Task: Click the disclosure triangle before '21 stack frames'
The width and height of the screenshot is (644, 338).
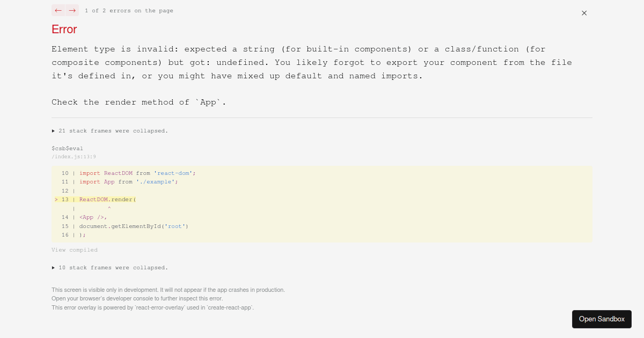Action: click(x=53, y=130)
